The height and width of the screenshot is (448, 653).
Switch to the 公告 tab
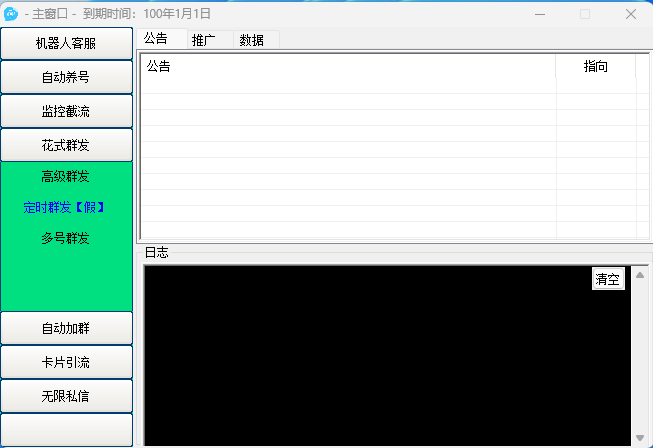(156, 39)
